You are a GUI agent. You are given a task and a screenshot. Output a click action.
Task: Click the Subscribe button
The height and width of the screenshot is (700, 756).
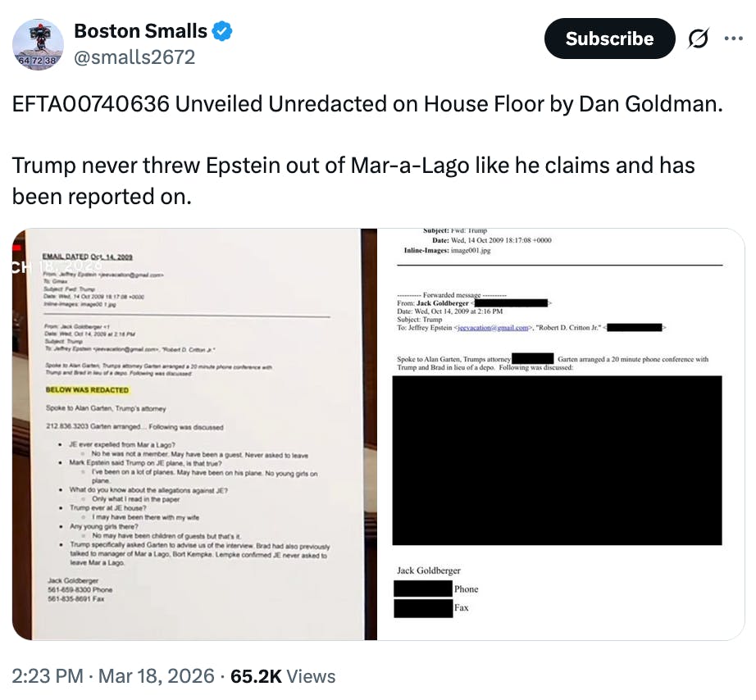(x=609, y=39)
